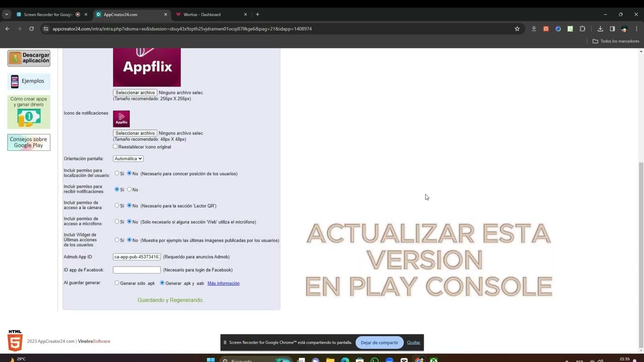Viewport: 644px width, 362px height.
Task: Click Dejar de compartir button
Action: pos(379,342)
